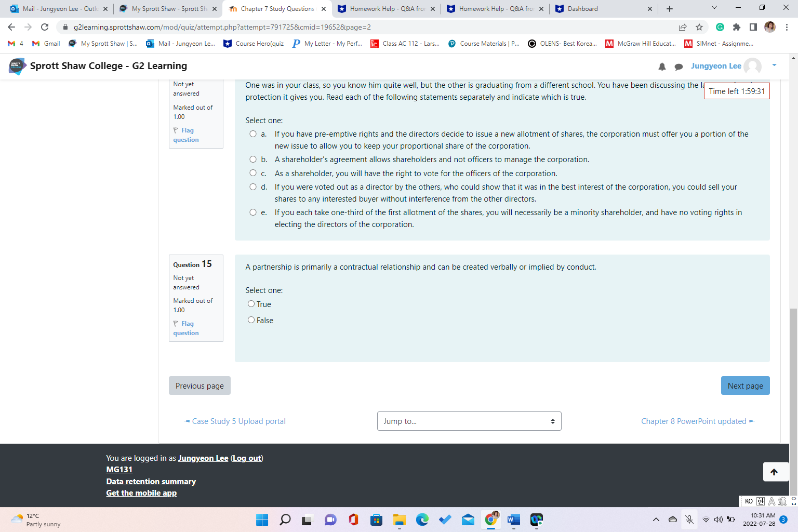Open the Jump to... dropdown

469,421
